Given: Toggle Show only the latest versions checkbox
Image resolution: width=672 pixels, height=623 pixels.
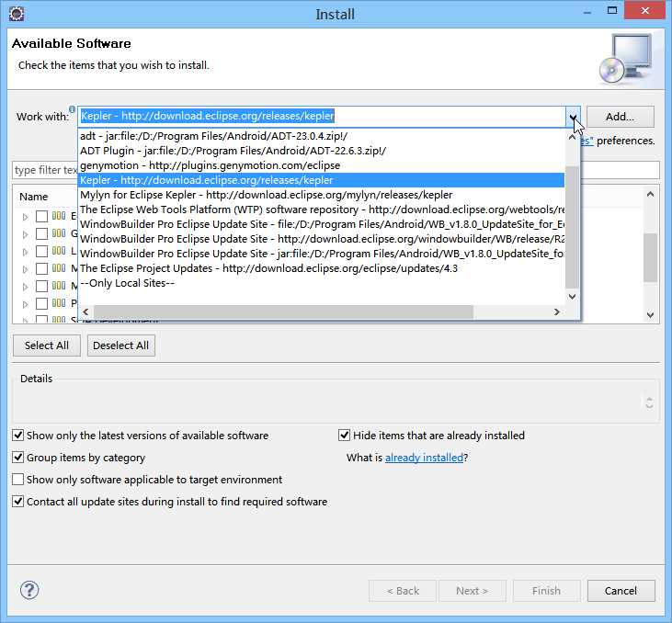Looking at the screenshot, I should (x=18, y=436).
